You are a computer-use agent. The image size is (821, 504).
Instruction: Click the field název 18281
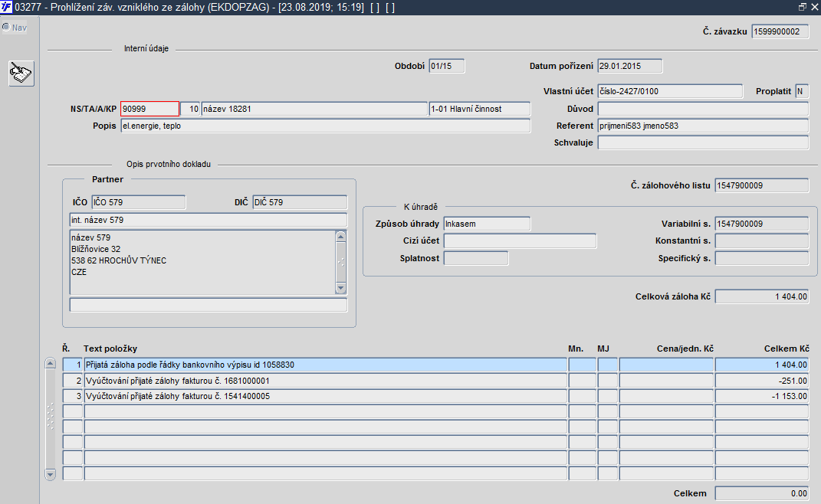[314, 109]
